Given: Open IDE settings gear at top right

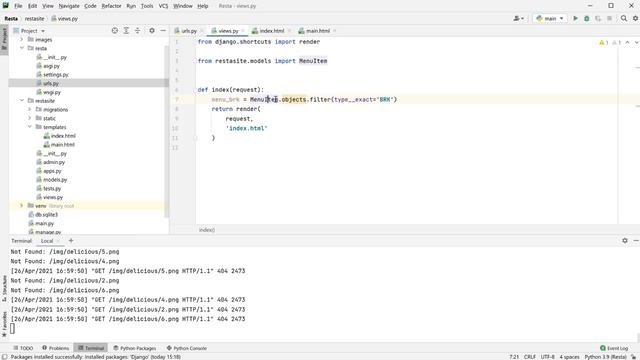Looking at the screenshot, I should tap(636, 18).
